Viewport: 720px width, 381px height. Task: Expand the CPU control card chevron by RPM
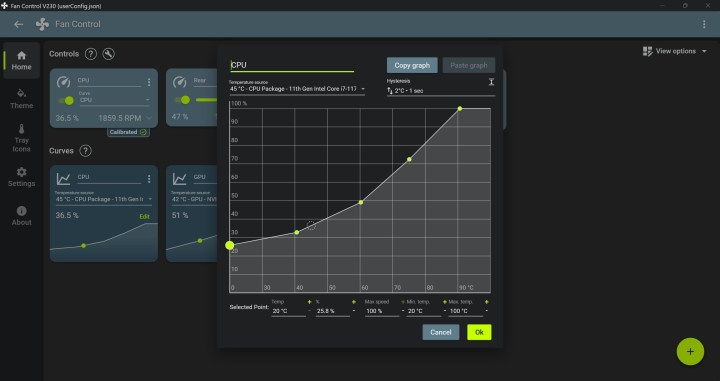pyautogui.click(x=149, y=118)
